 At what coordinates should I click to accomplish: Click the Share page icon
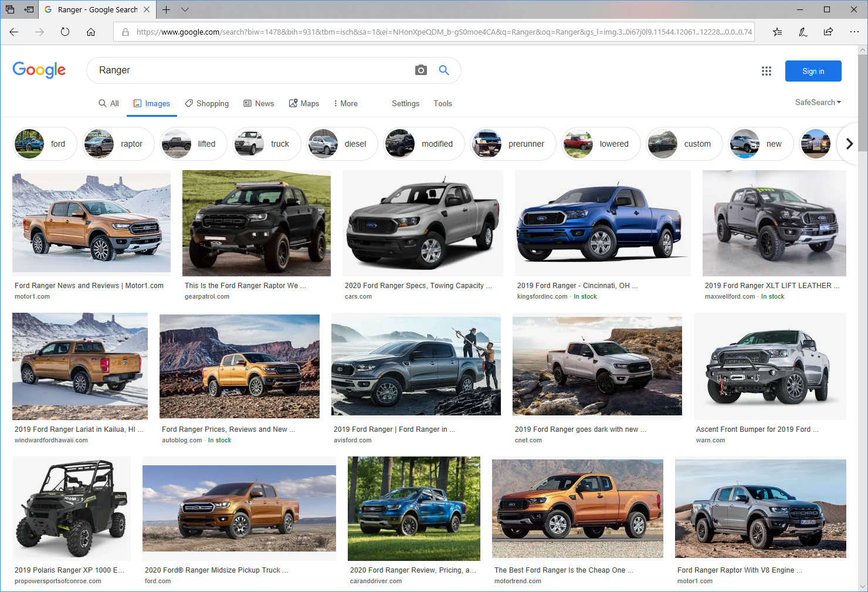[828, 32]
